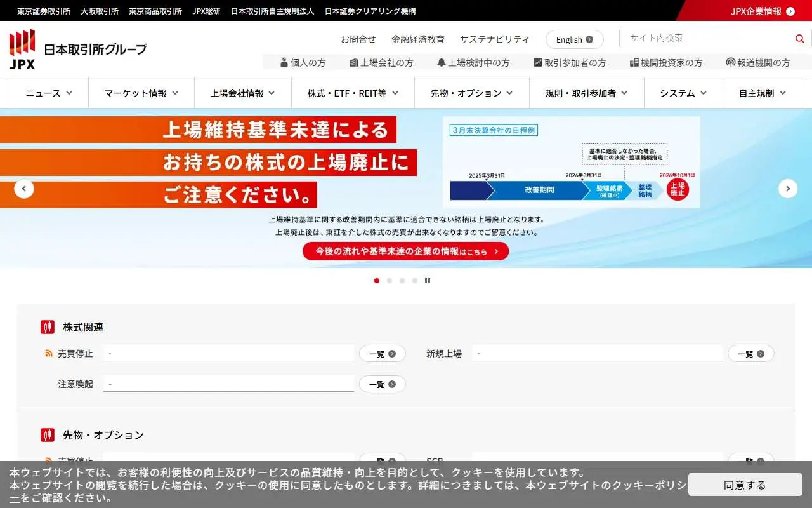Expand the 上場会社情報 menu
Viewport: 812px width, 508px height.
pos(243,93)
